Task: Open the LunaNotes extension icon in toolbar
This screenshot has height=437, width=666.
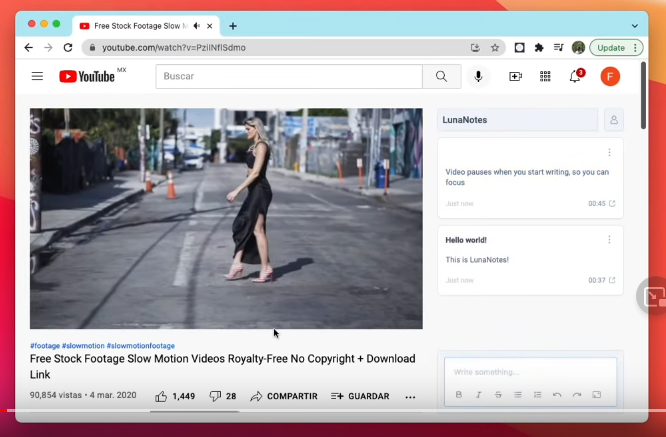Action: [519, 48]
